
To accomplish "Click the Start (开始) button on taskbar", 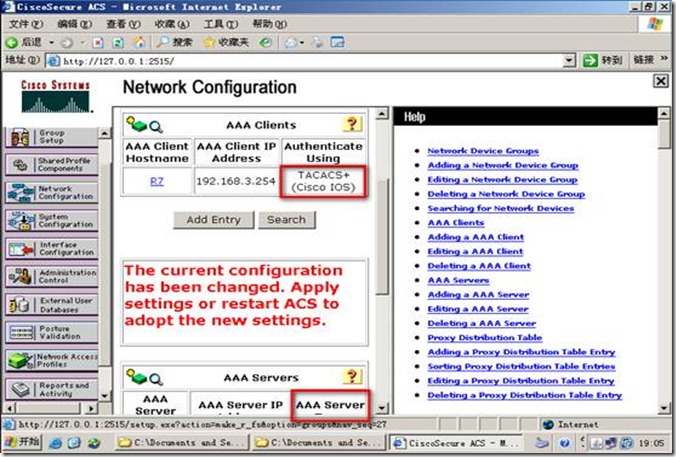I will 22,442.
